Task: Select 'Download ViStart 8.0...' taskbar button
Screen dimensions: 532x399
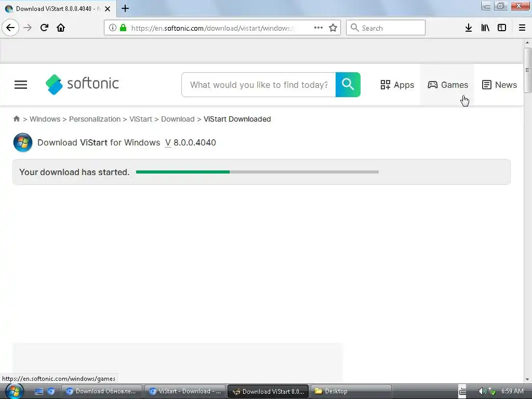Action: point(268,391)
